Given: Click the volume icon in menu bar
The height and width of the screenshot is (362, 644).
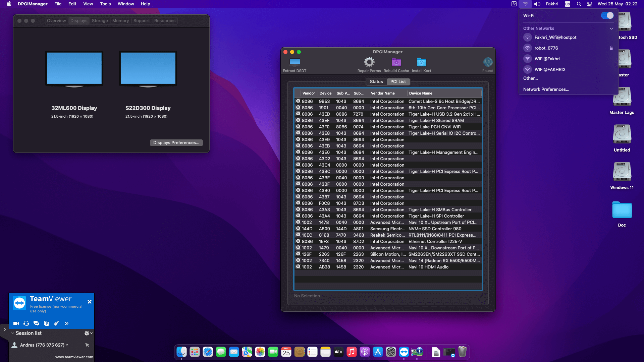Looking at the screenshot, I should click(537, 4).
